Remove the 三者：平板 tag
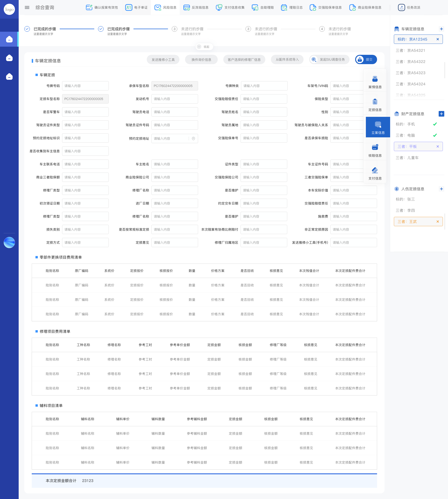Viewport: 448px width, 499px height. click(x=437, y=146)
